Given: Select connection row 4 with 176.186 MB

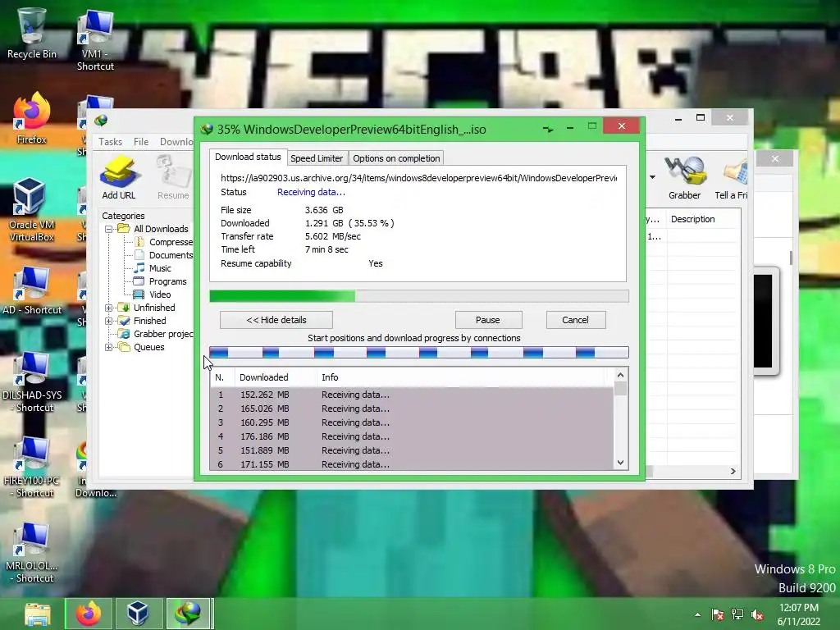Looking at the screenshot, I should pos(412,436).
